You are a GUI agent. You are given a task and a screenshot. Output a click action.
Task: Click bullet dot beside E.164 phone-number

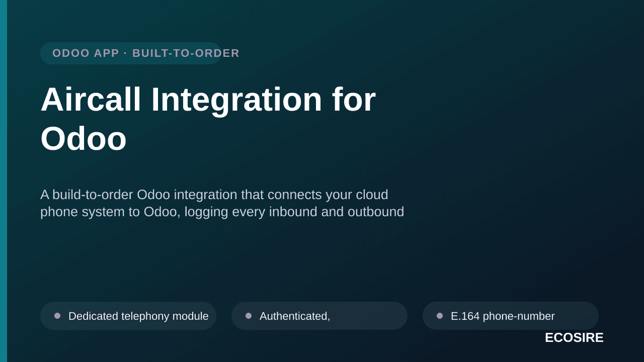(x=440, y=316)
